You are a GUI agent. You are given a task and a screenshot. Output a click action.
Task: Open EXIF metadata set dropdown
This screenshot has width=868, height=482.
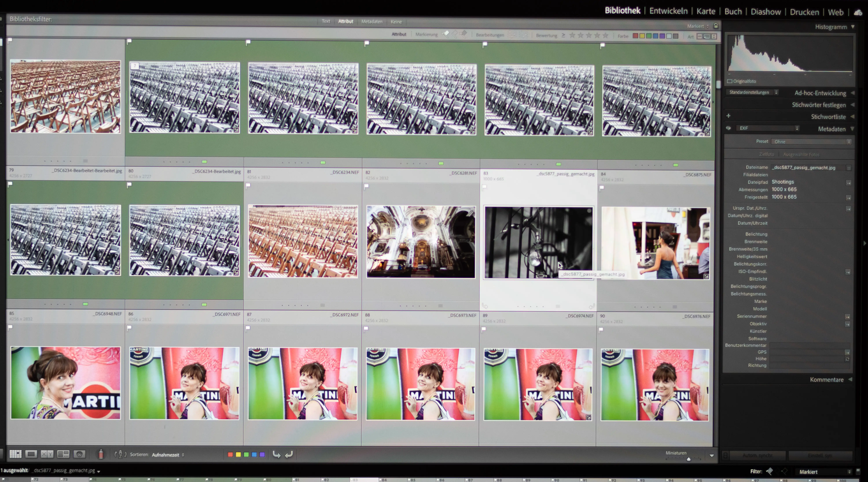pos(768,128)
